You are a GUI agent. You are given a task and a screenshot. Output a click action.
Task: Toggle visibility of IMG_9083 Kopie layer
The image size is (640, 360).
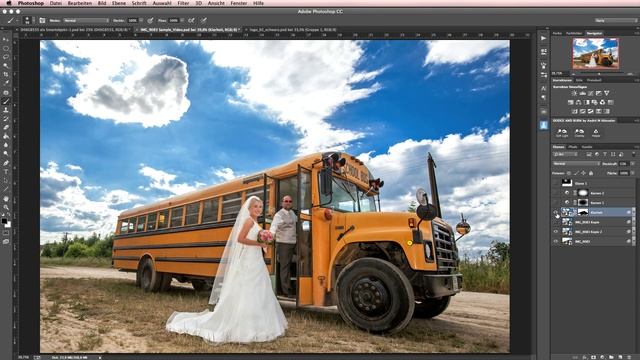pos(556,222)
